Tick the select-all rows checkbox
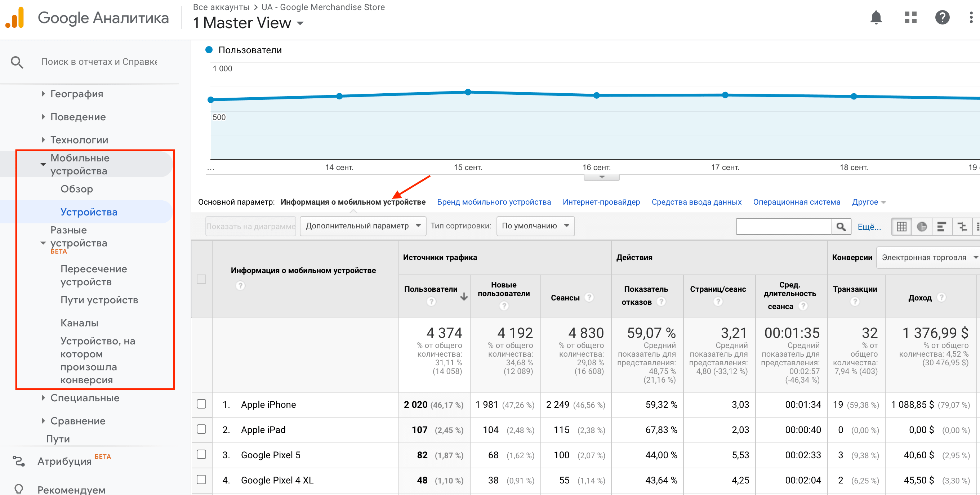Viewport: 980px width, 495px height. [x=201, y=279]
